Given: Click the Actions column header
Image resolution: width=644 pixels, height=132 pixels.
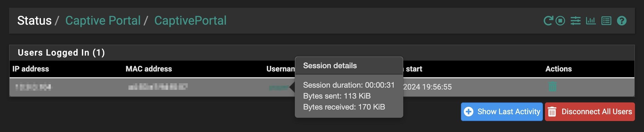Looking at the screenshot, I should pos(558,69).
